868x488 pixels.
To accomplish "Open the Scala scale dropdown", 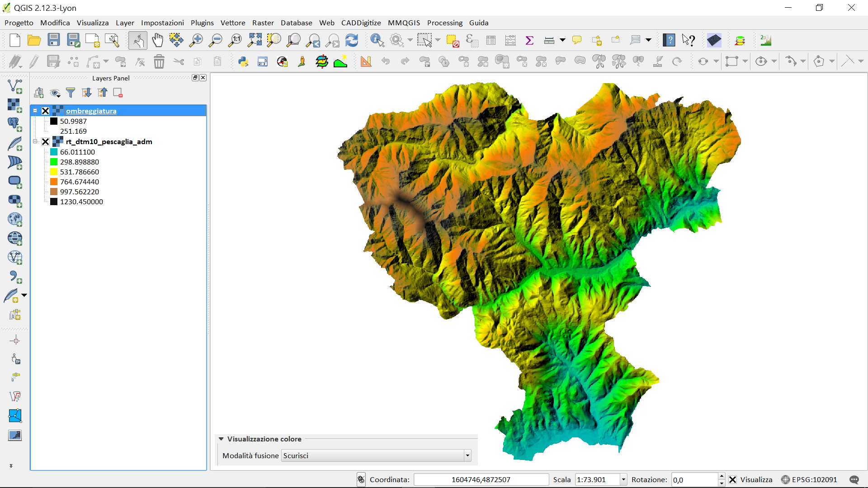I will (623, 479).
